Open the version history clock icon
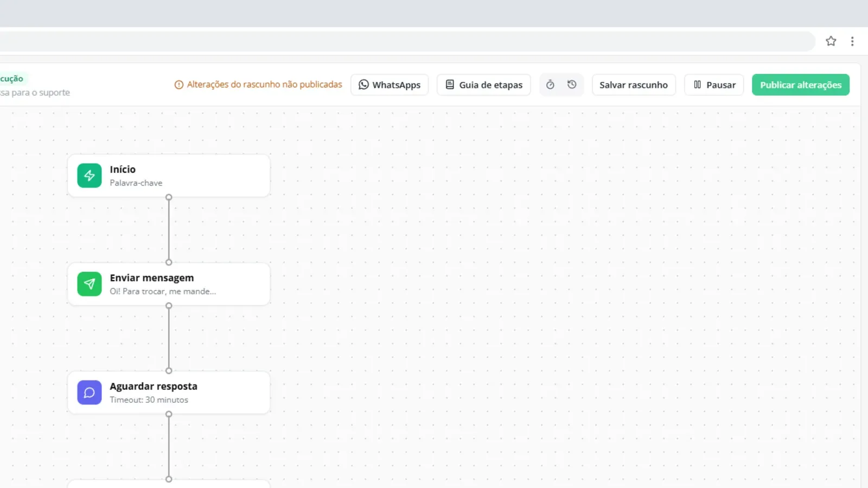Image resolution: width=868 pixels, height=488 pixels. [x=572, y=85]
